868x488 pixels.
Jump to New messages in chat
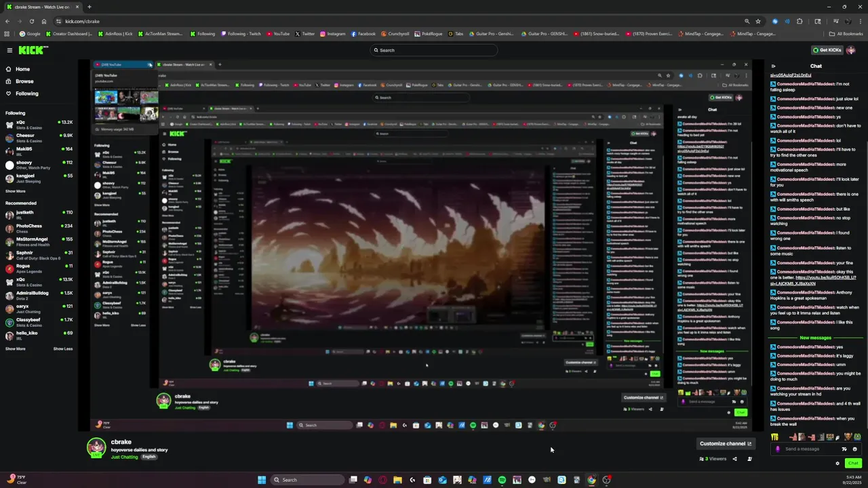pyautogui.click(x=815, y=338)
